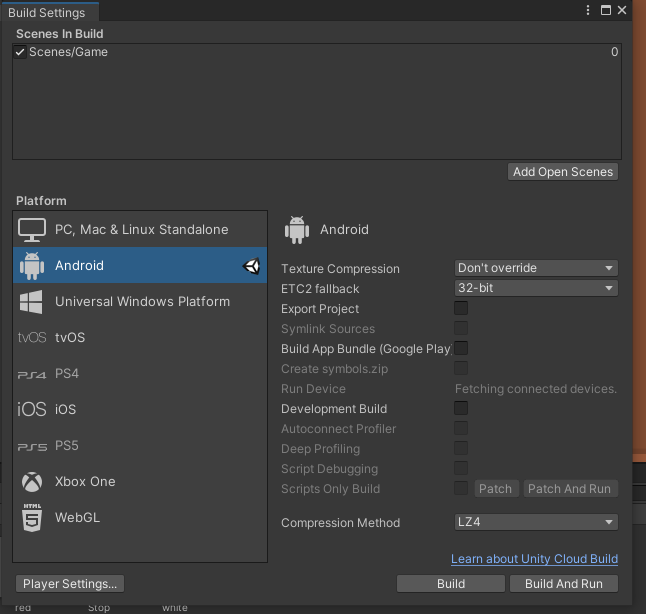This screenshot has height=614, width=646.
Task: Enable the Development Build checkbox
Action: click(461, 408)
